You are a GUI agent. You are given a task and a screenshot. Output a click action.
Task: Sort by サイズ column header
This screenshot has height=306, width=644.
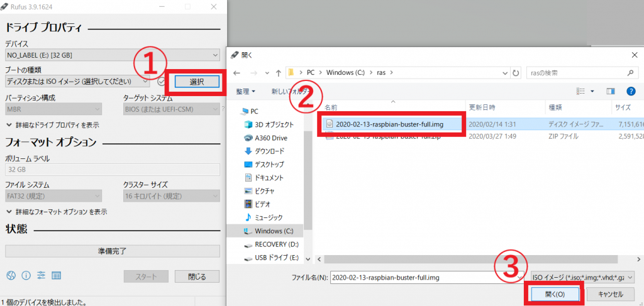point(623,107)
